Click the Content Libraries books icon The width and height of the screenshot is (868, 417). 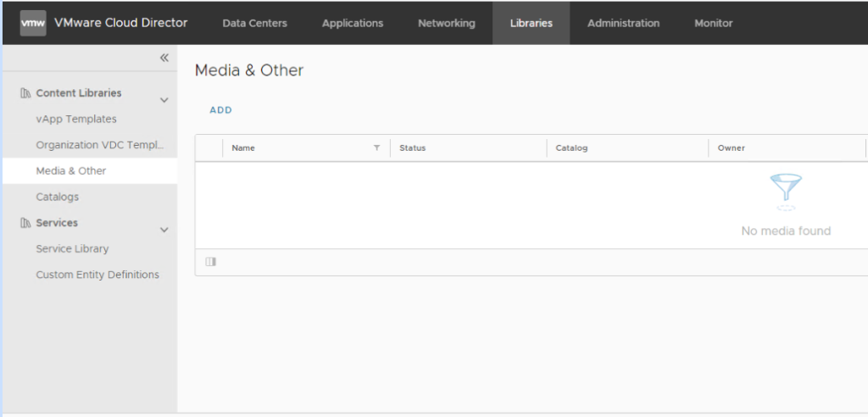point(25,93)
